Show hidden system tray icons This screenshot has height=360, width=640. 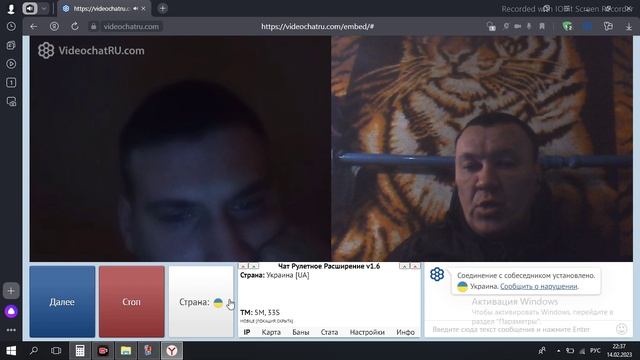[558, 351]
